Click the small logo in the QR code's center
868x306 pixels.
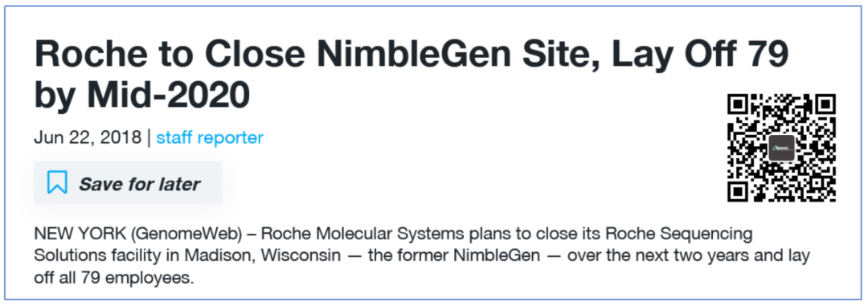(781, 148)
